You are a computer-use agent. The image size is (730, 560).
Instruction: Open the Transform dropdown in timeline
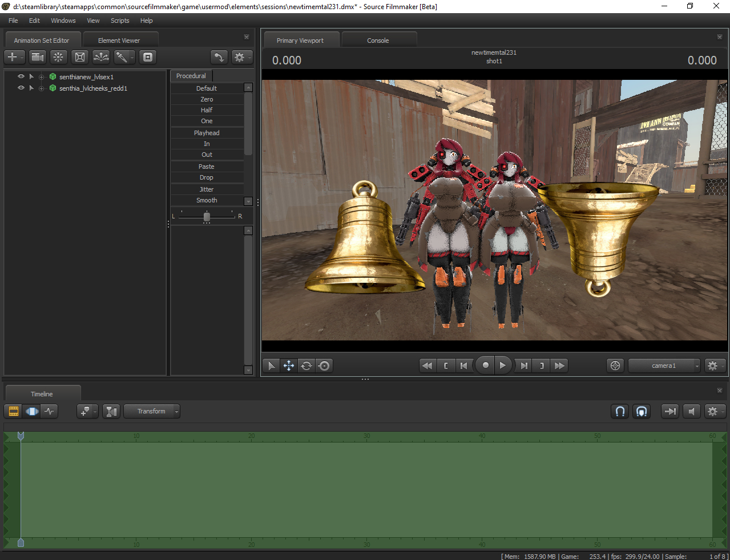pyautogui.click(x=151, y=411)
